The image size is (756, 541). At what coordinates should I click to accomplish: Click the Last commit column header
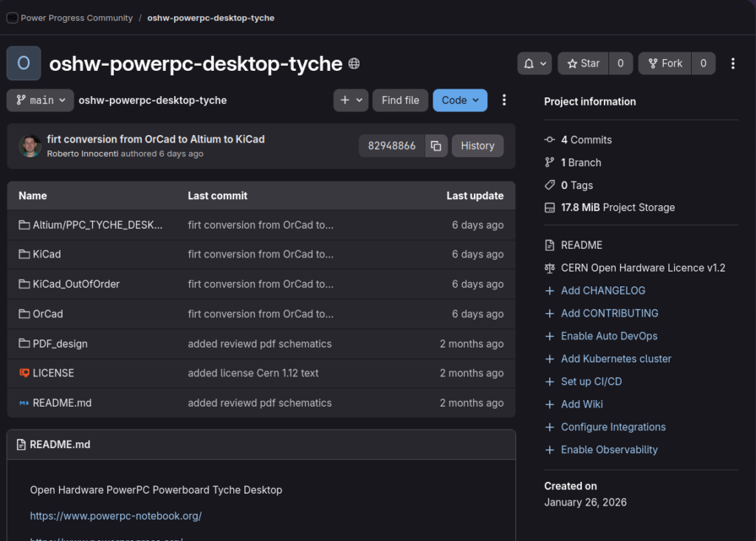click(218, 196)
